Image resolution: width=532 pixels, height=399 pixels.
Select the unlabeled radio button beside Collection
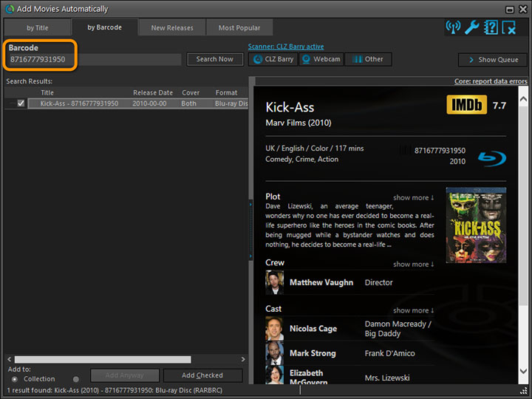point(76,379)
